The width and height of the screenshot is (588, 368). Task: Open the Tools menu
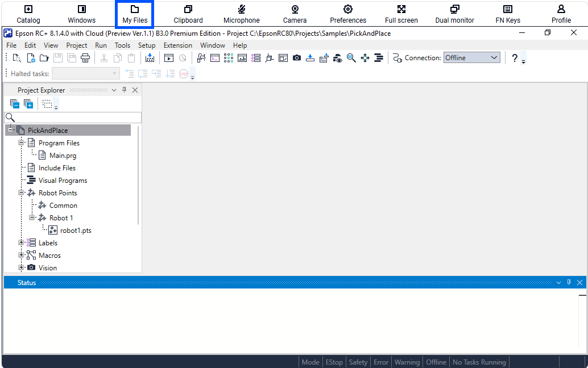(x=122, y=45)
